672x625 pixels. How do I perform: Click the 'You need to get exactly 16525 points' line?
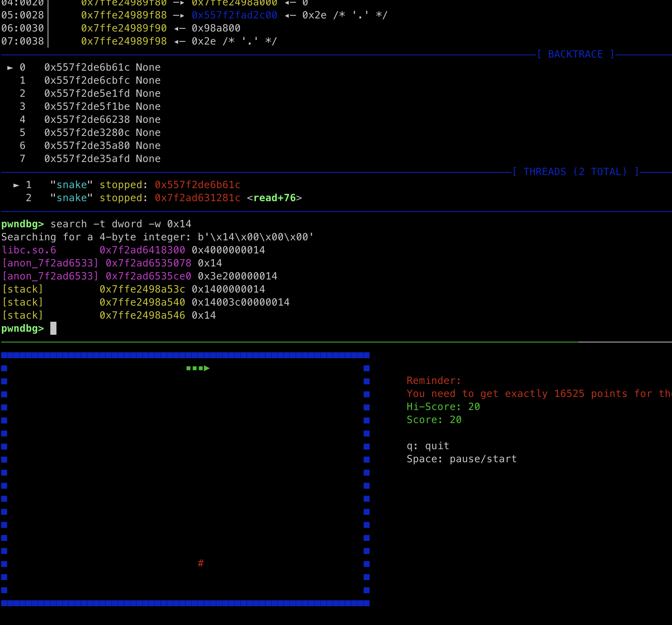[x=539, y=394]
